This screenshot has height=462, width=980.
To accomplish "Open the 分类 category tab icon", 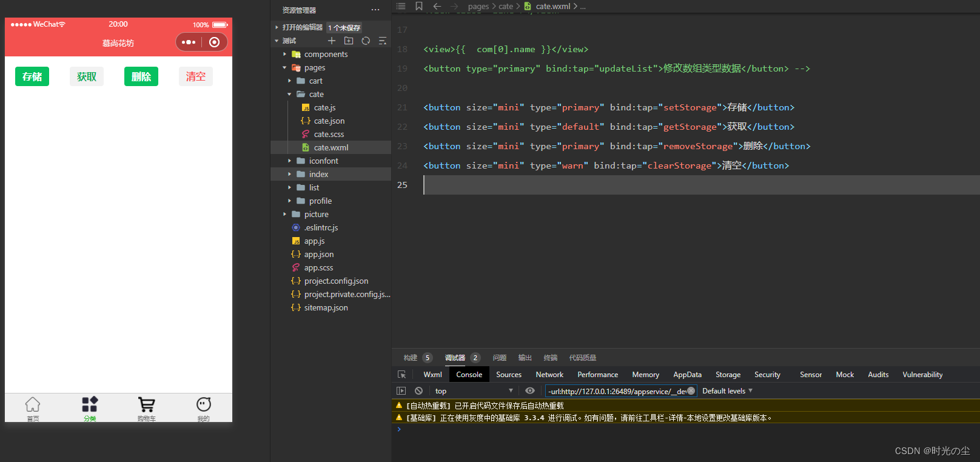I will pos(90,404).
